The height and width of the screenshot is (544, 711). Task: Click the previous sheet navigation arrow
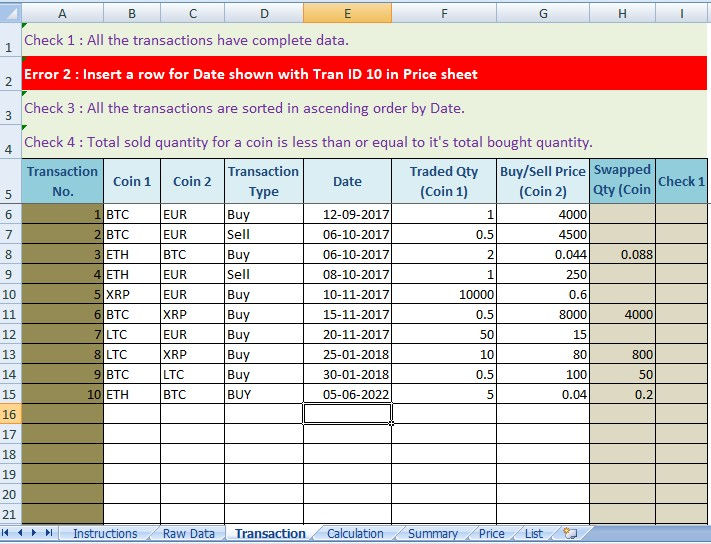coord(20,533)
